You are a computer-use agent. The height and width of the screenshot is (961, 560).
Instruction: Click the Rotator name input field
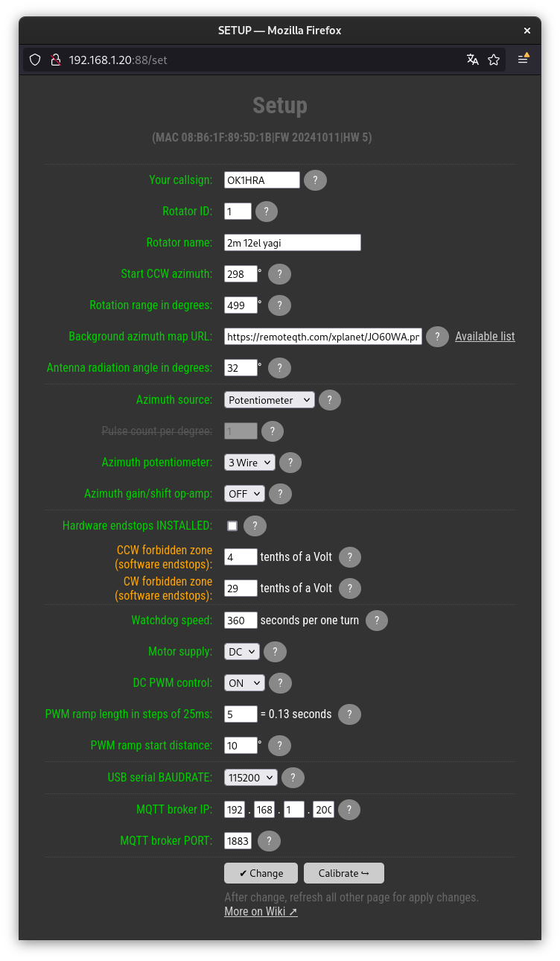click(293, 243)
